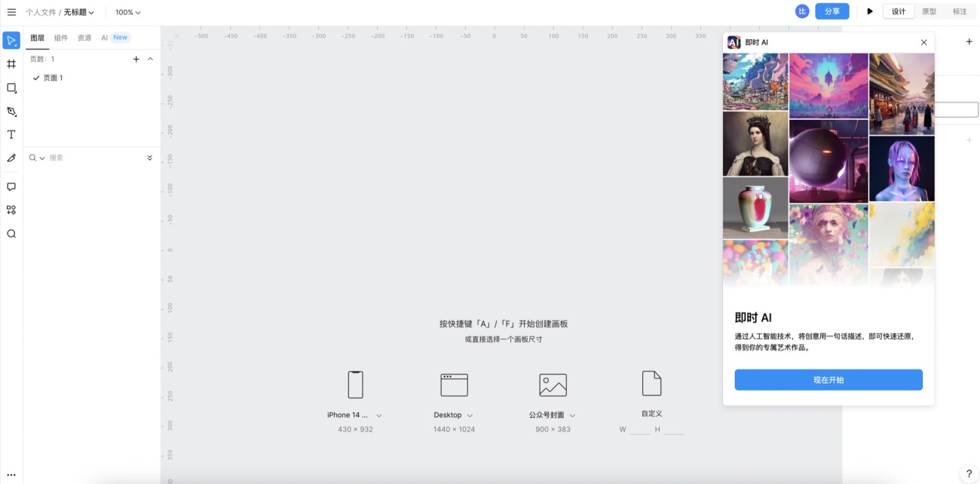Click the blue 分享 share button

pyautogui.click(x=831, y=11)
